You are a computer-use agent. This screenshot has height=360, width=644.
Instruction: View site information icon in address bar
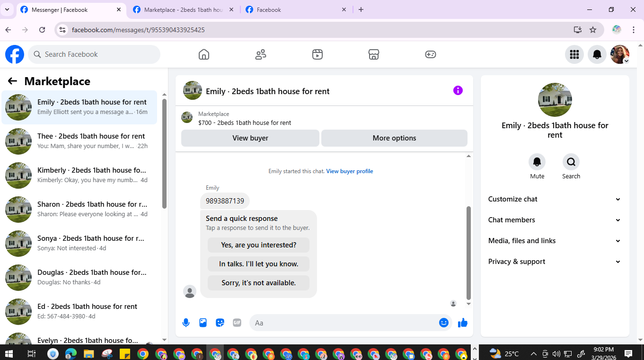pos(62,30)
